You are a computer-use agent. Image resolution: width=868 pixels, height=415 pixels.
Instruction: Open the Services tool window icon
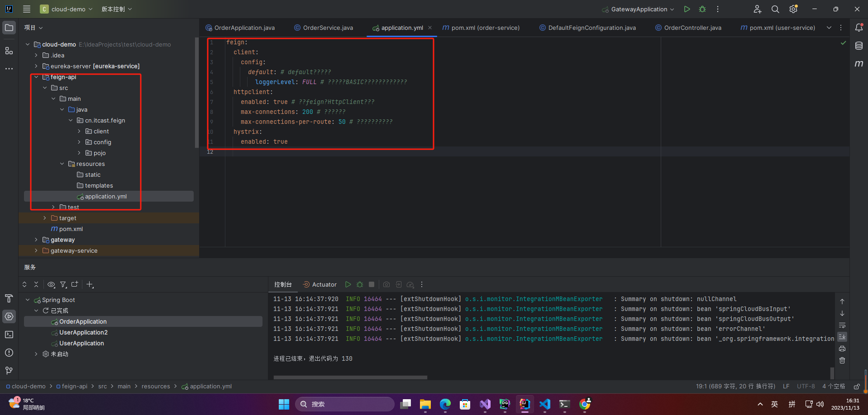pos(9,316)
